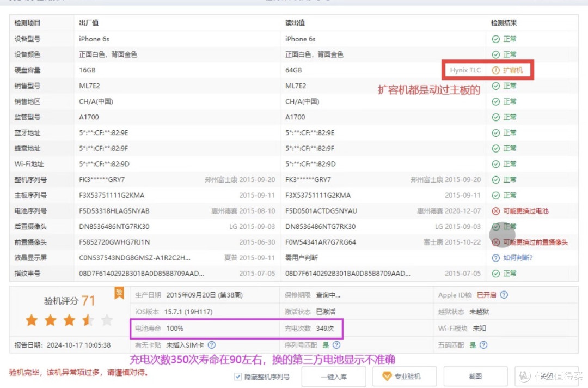Click the gray fifth rating star
Viewport: 588px width, 388px height.
click(107, 320)
